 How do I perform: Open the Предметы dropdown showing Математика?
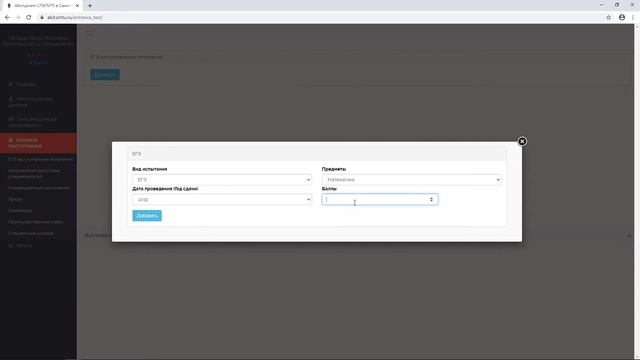[x=411, y=180]
